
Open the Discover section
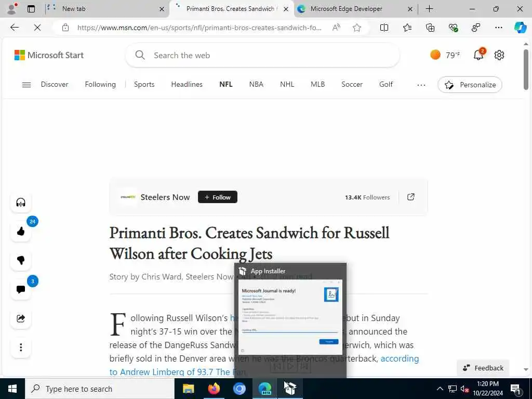pos(55,84)
